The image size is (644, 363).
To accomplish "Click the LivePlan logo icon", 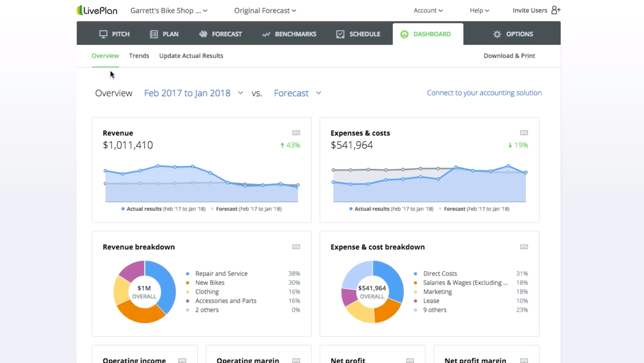I will pyautogui.click(x=80, y=10).
